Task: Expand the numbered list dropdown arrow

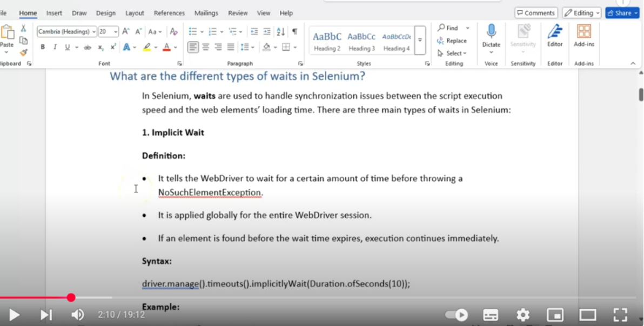Action: tap(222, 32)
